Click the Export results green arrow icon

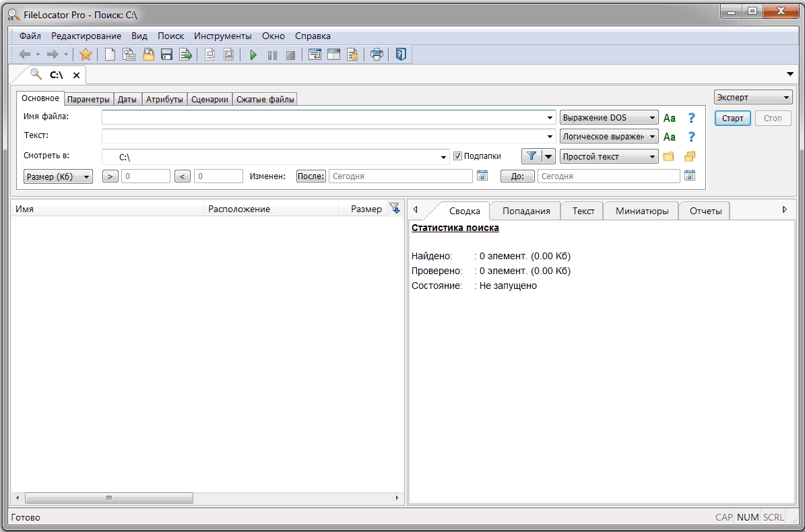coord(185,55)
